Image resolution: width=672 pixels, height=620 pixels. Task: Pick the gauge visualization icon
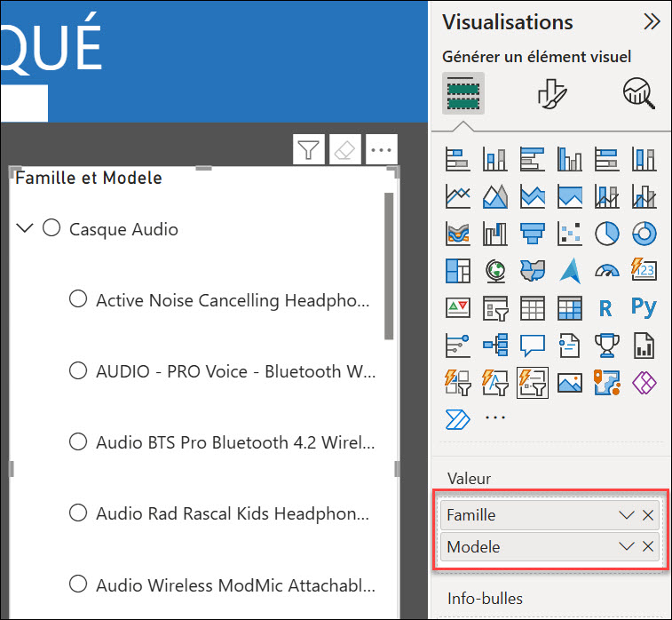[x=606, y=270]
